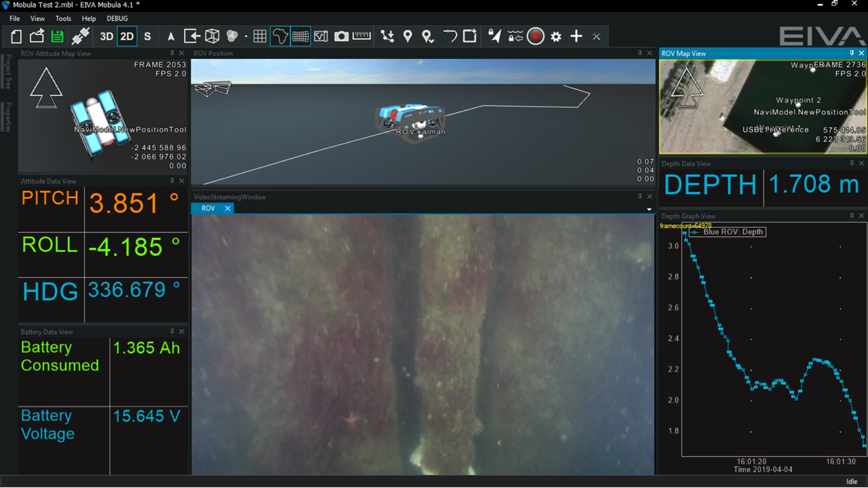Image resolution: width=868 pixels, height=488 pixels.
Task: Pin the Depth Graph View panel
Action: click(x=852, y=216)
